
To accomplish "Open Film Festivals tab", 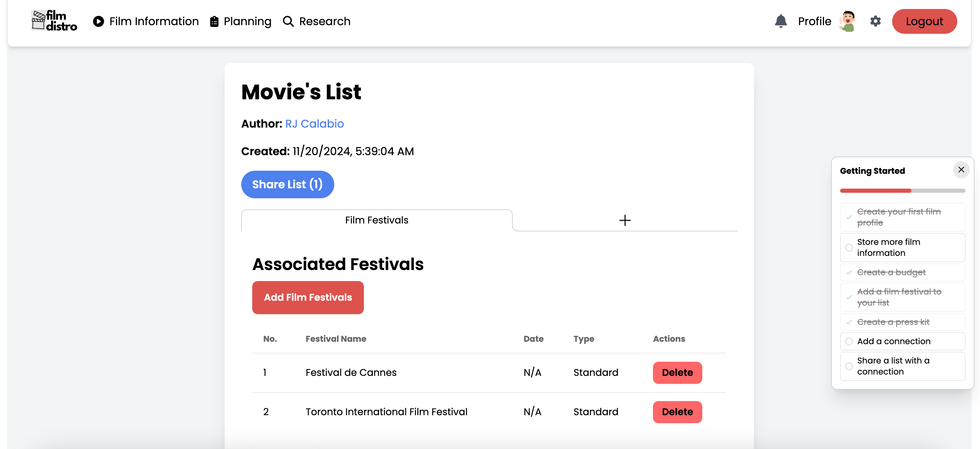I will 376,220.
